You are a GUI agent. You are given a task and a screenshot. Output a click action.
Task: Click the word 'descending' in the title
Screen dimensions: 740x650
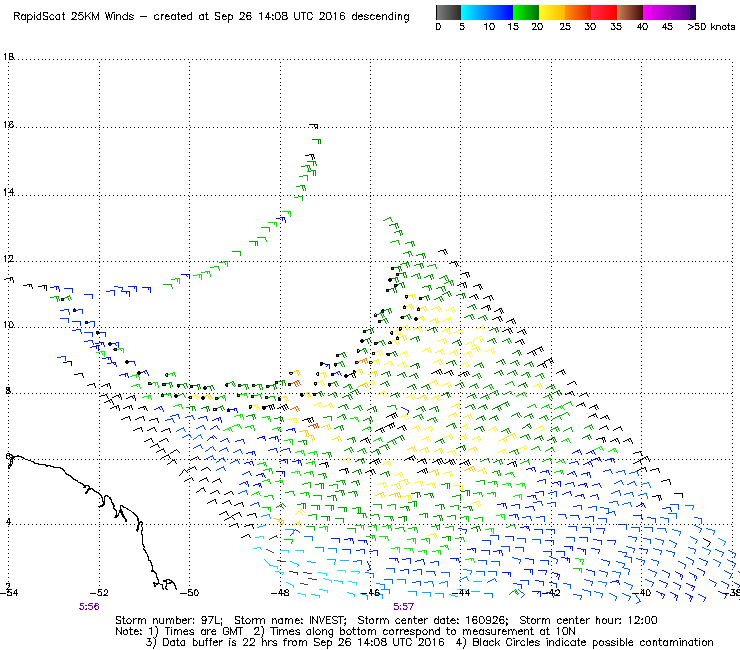[380, 16]
